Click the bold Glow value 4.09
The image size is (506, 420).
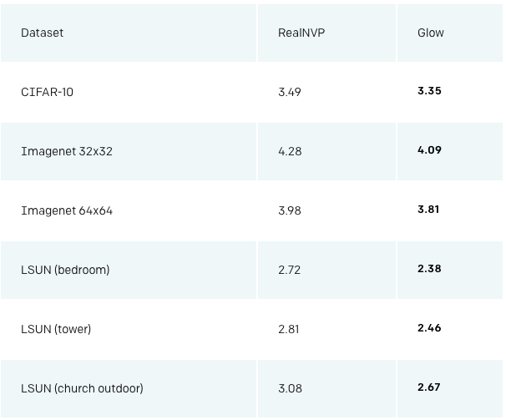coord(429,150)
